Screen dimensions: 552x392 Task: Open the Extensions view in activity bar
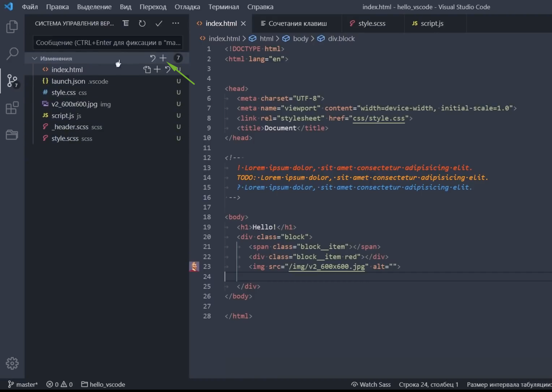12,108
